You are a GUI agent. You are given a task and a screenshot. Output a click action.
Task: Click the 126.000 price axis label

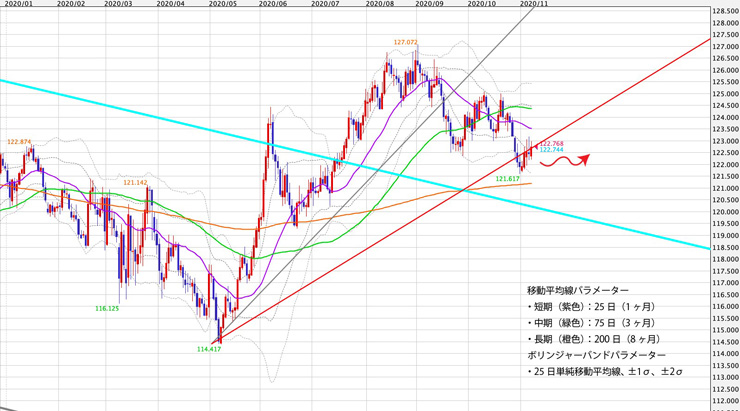tap(726, 70)
